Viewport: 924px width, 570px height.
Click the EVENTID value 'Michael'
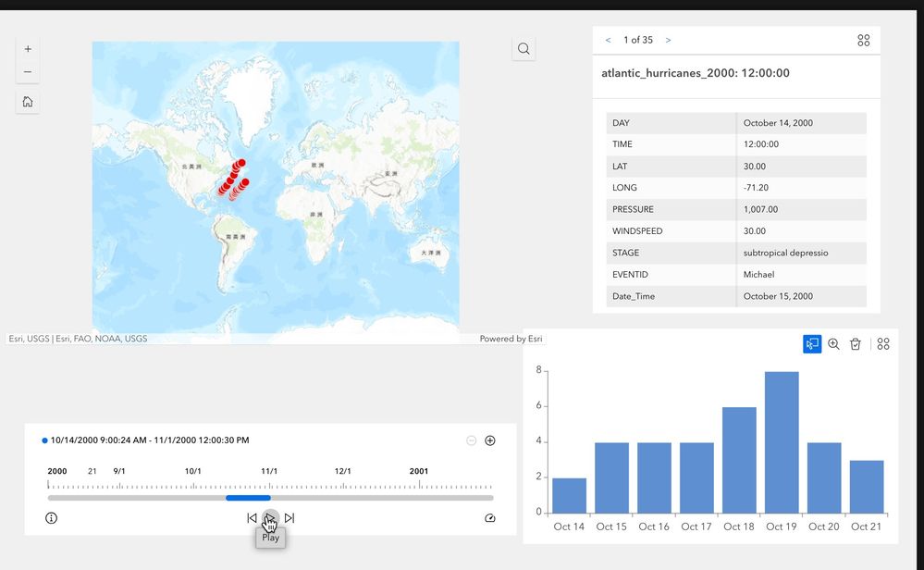click(758, 275)
